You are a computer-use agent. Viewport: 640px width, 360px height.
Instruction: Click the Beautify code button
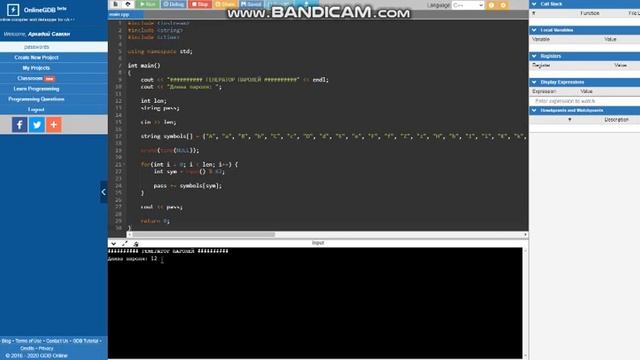tap(279, 4)
